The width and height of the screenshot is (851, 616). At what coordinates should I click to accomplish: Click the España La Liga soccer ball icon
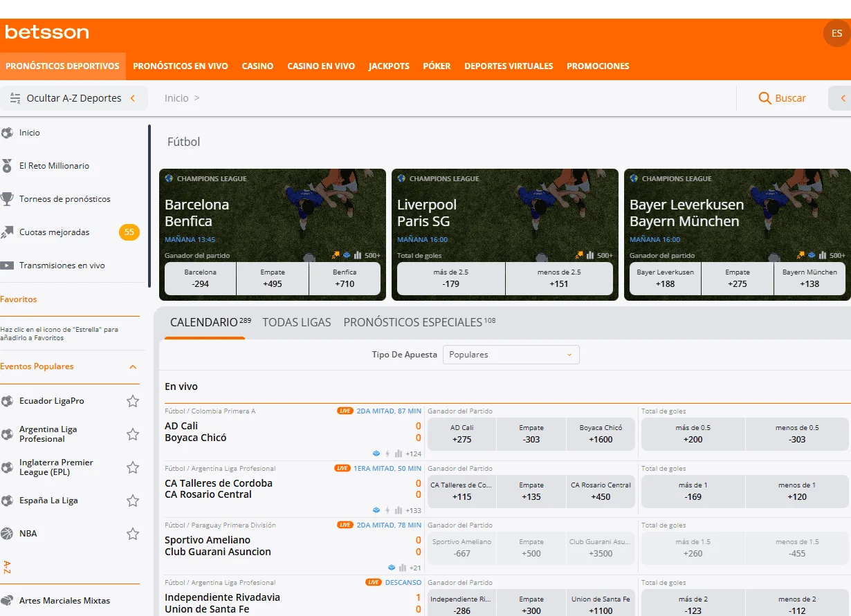click(7, 501)
